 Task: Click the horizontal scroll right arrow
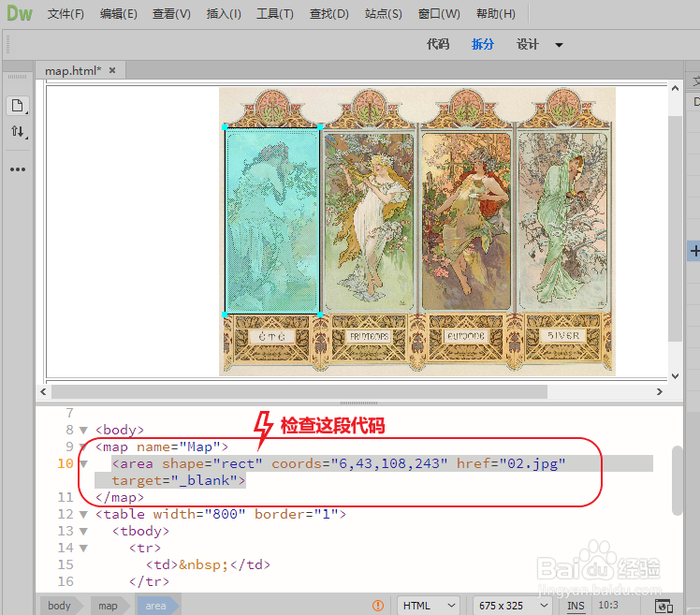click(x=660, y=391)
